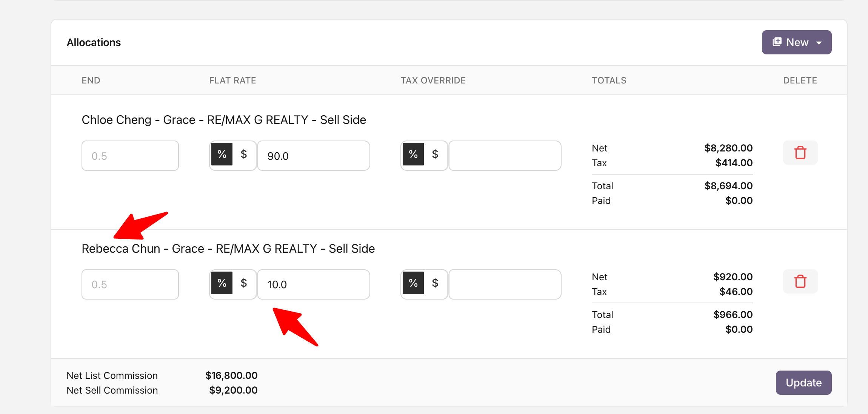Select dollar tax override for Chloe Cheng
Viewport: 868px width, 414px height.
click(x=435, y=154)
